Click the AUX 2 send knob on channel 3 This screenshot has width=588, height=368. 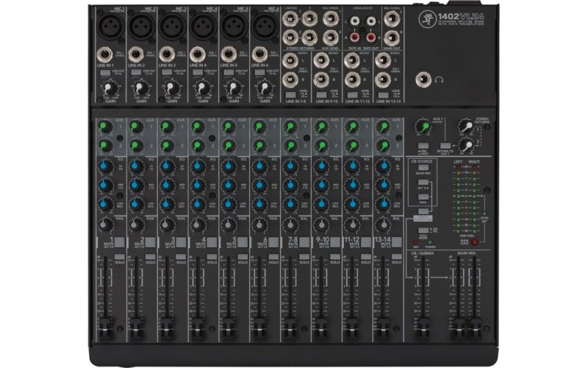tap(167, 146)
